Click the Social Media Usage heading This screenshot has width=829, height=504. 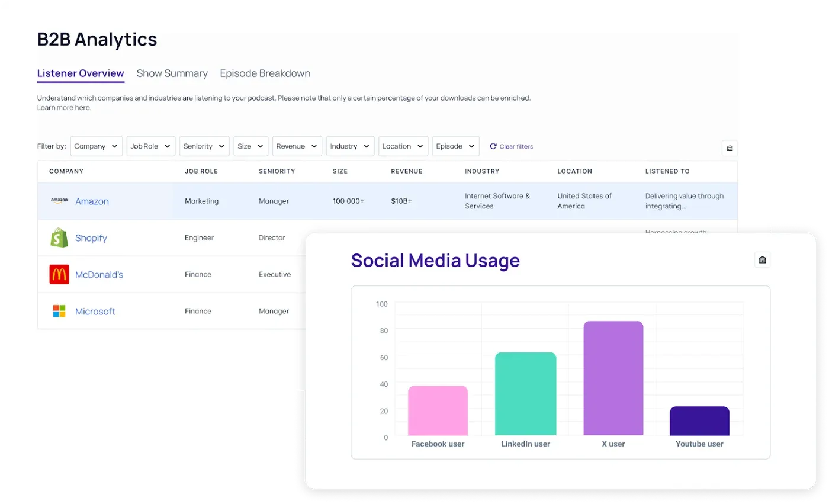tap(435, 260)
